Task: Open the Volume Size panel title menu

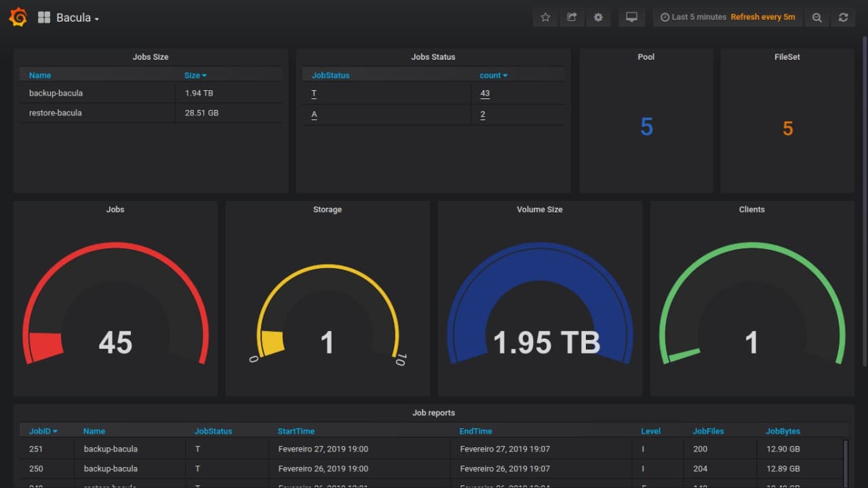Action: tap(539, 210)
